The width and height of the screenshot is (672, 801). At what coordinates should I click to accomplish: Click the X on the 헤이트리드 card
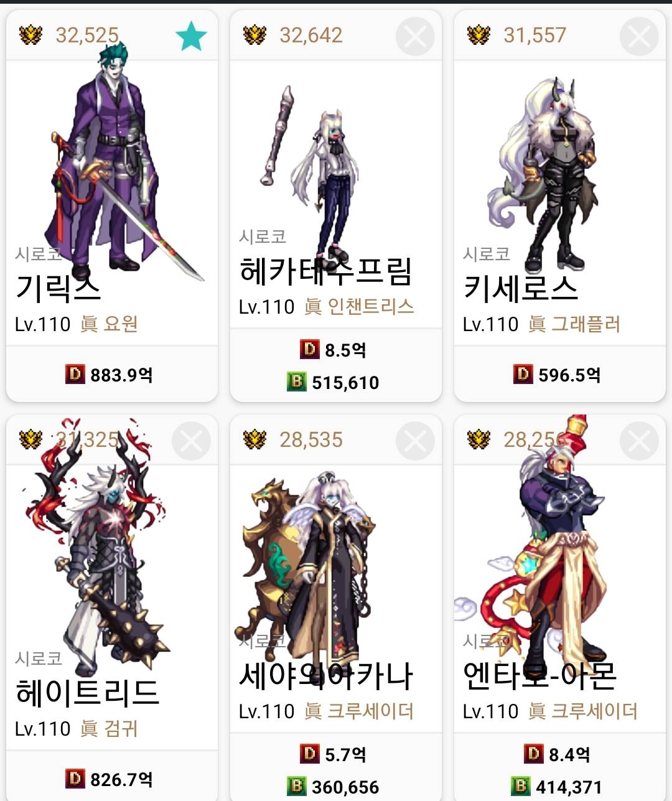(191, 441)
